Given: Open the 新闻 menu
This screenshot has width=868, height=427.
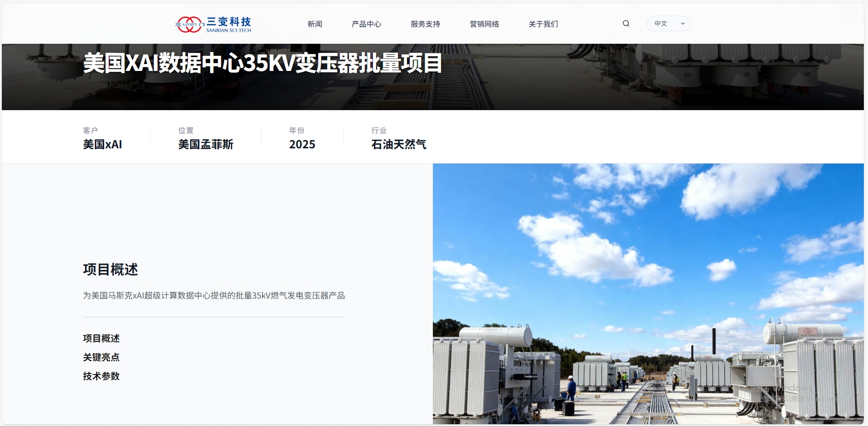Looking at the screenshot, I should click(x=315, y=24).
